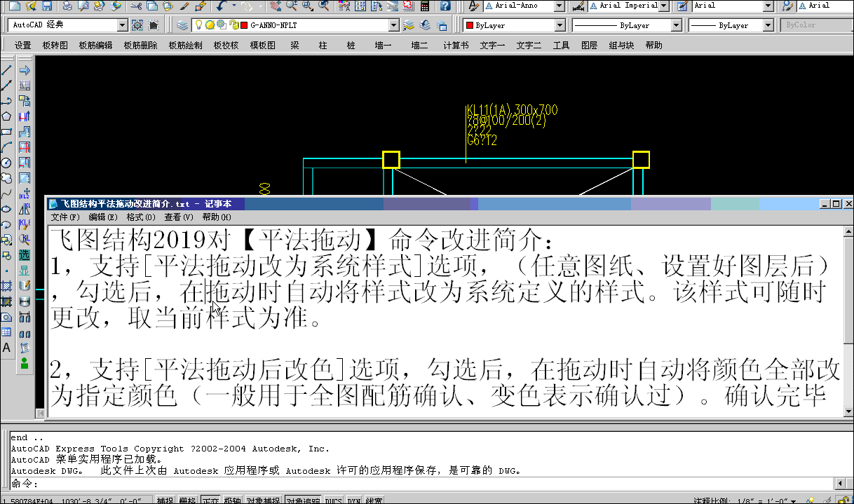This screenshot has height=504, width=854.
Task: Open the Layer Properties Manager icon
Action: (x=182, y=25)
